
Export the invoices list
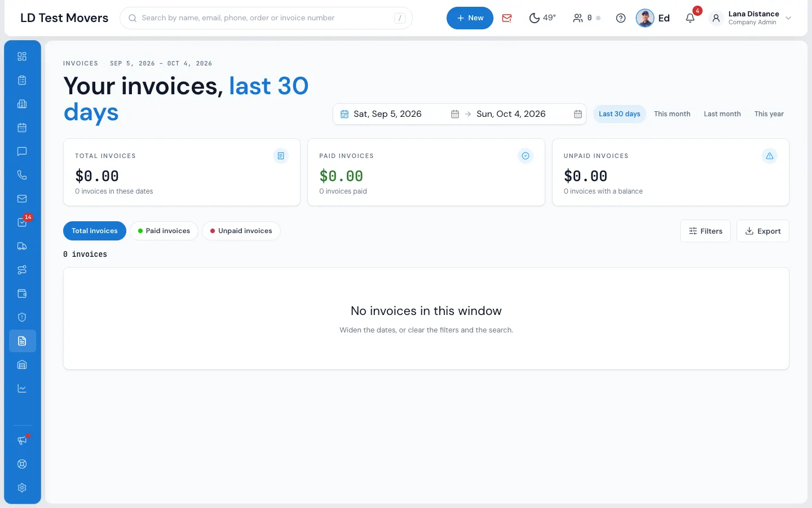pyautogui.click(x=763, y=231)
